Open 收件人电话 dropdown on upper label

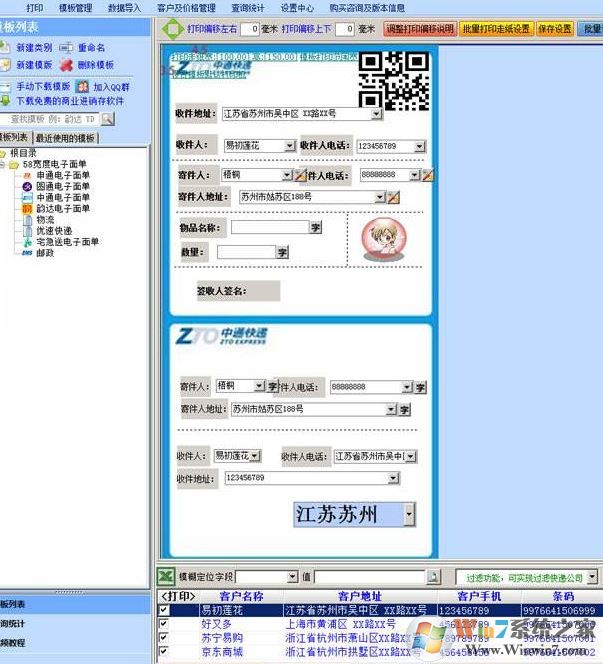pos(419,147)
